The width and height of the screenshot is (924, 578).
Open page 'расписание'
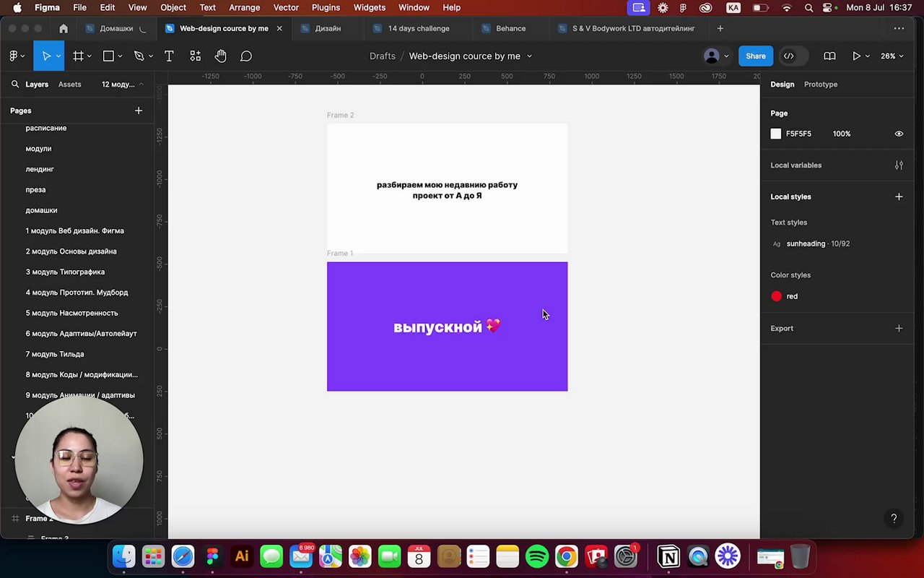click(x=46, y=128)
